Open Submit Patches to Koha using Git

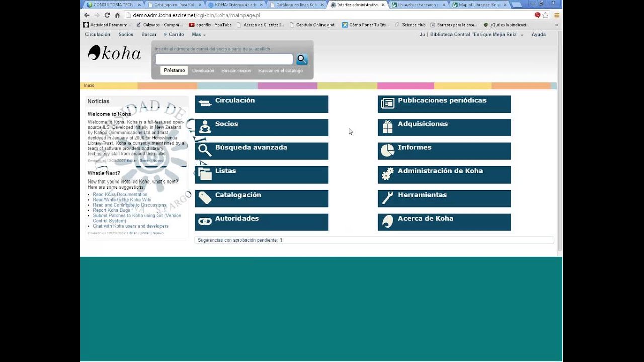tap(137, 218)
